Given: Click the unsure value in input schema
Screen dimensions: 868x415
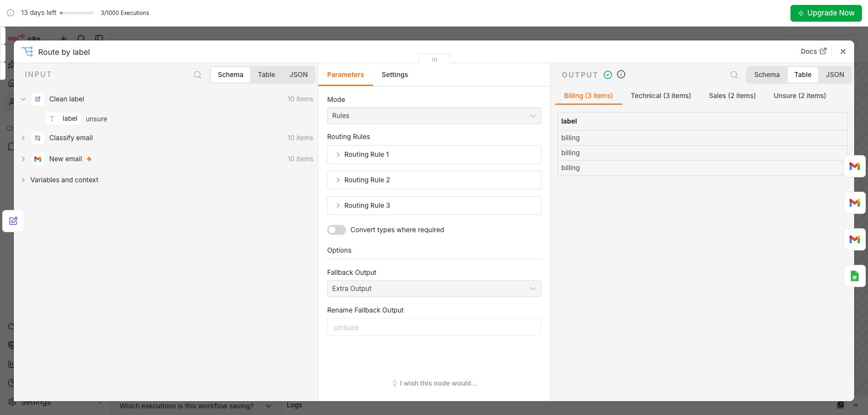Looking at the screenshot, I should pos(96,119).
